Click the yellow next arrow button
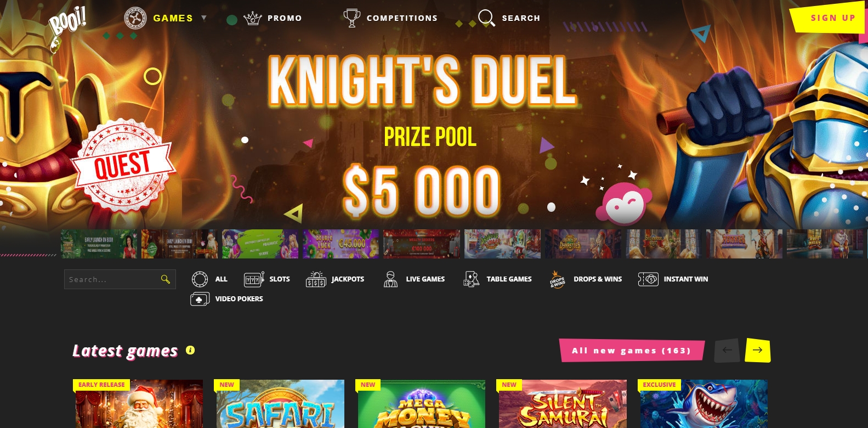Screen dimensions: 868x428 point(758,350)
